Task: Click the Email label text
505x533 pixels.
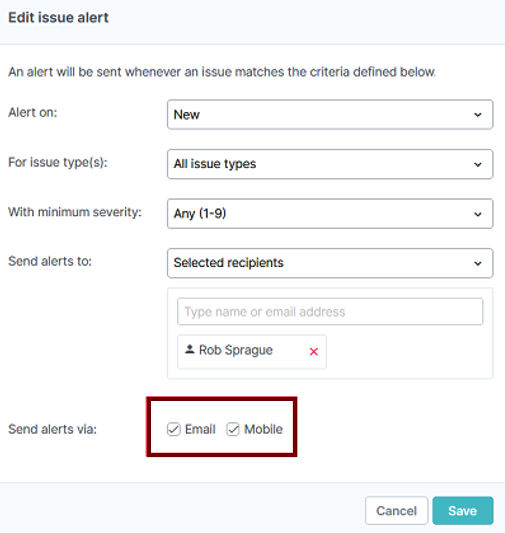Action: pyautogui.click(x=200, y=429)
